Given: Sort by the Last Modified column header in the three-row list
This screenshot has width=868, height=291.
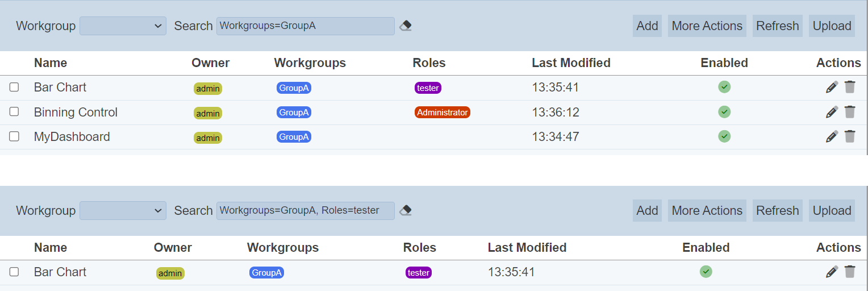Looking at the screenshot, I should 571,63.
